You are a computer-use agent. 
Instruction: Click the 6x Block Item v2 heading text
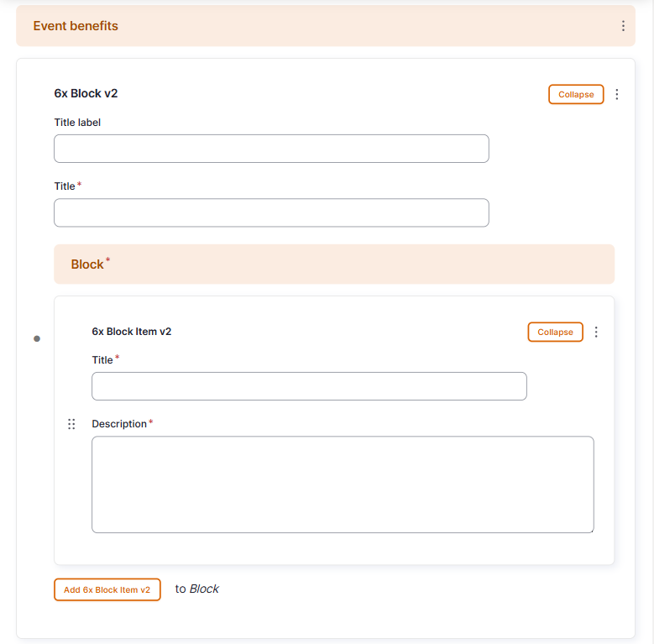(x=132, y=332)
